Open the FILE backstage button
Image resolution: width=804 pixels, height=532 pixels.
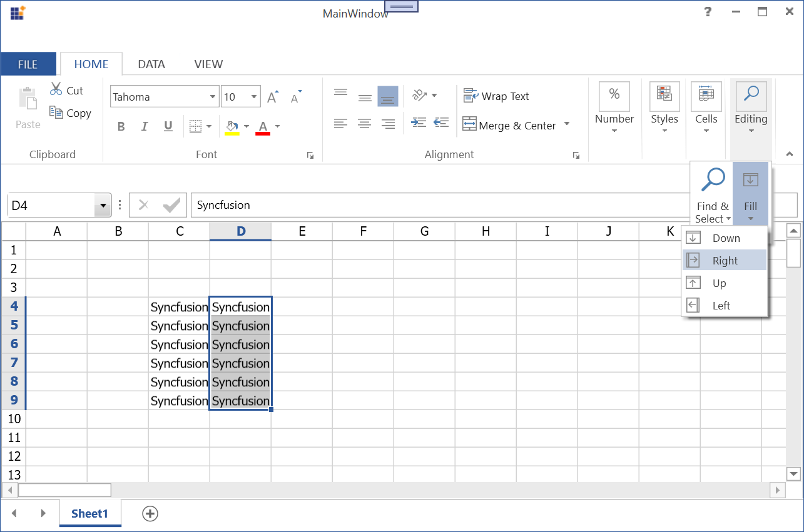28,64
